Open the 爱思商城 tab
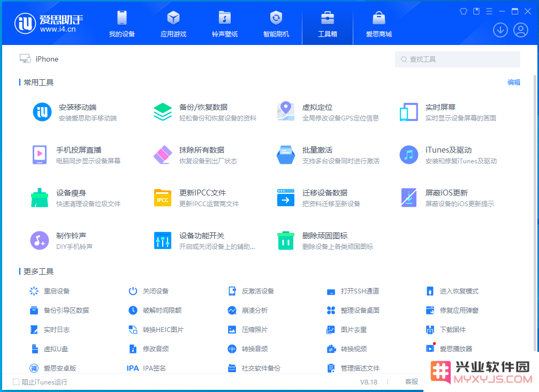The width and height of the screenshot is (539, 392). (379, 24)
